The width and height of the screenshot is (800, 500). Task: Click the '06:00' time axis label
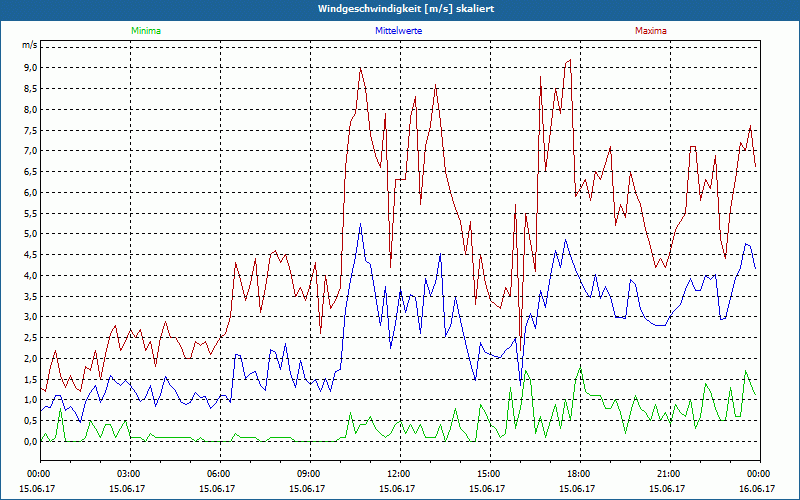click(x=220, y=474)
